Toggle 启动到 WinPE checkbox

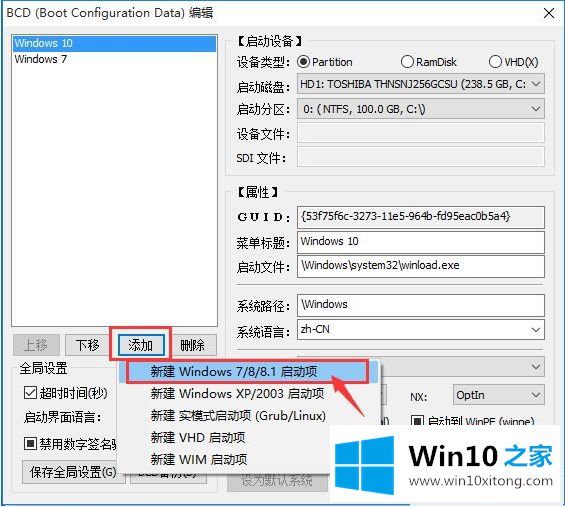pos(417,421)
